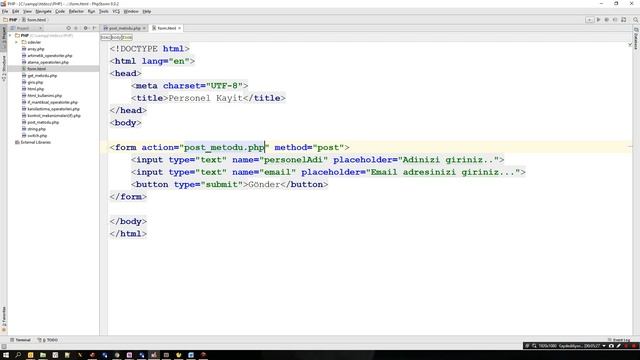Viewport: 640px width, 360px height.
Task: Expand the odevler folder
Action: (x=16, y=42)
